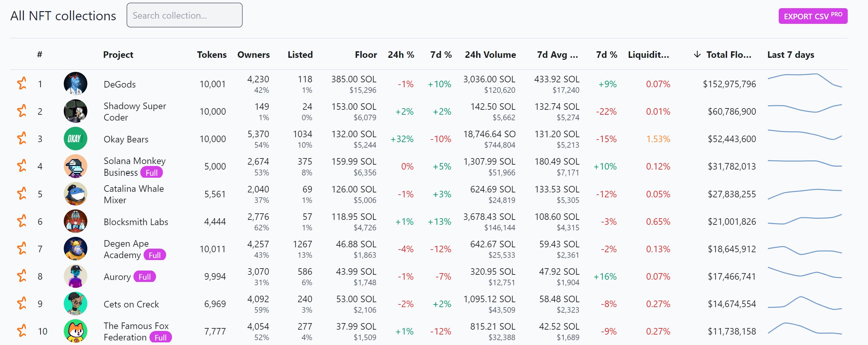
Task: Select Shadowy Super Coder owners 149
Action: click(261, 106)
